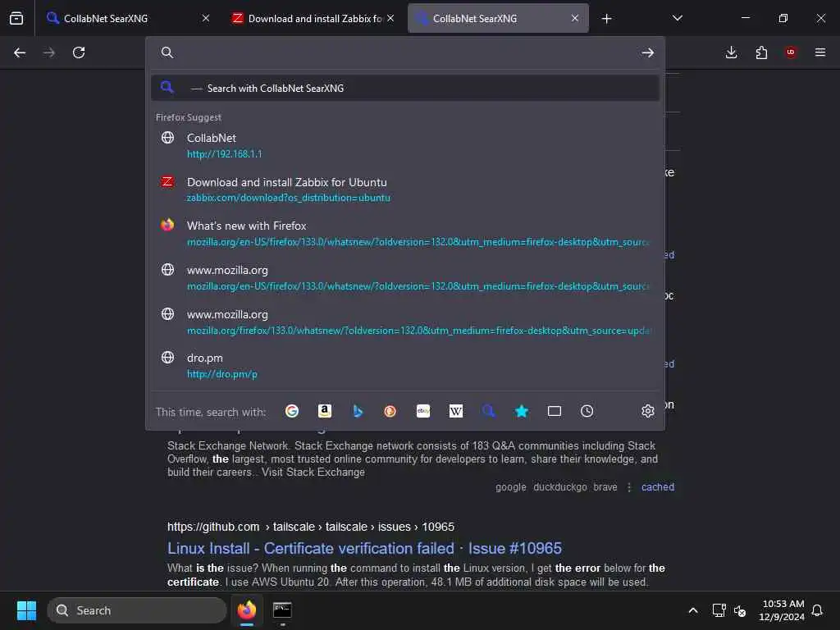The width and height of the screenshot is (840, 630).
Task: Click the Stack Exchange Network result description
Action: click(412, 459)
